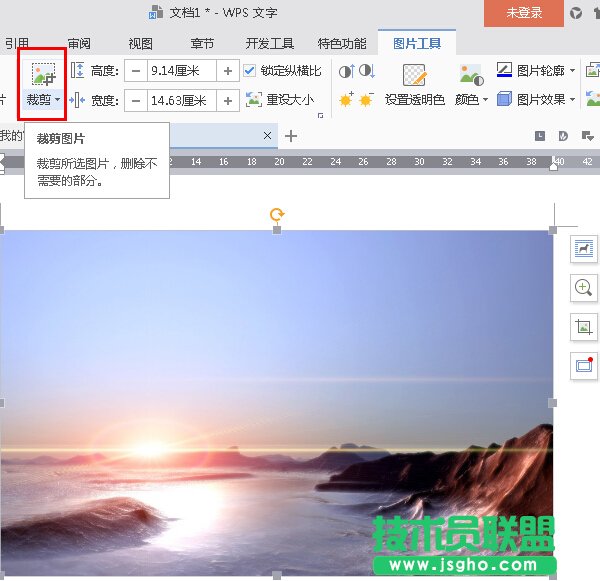
Task: Click the zoom magnifier icon beside image
Action: [583, 288]
